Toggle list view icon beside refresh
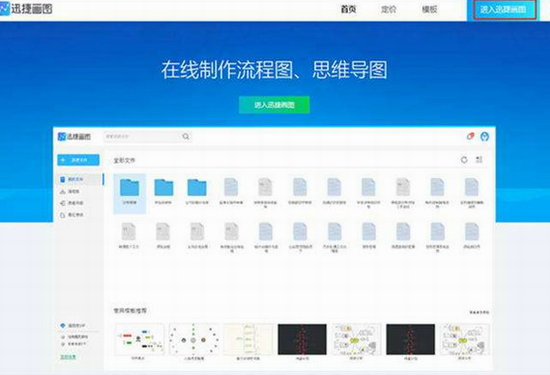 (479, 160)
